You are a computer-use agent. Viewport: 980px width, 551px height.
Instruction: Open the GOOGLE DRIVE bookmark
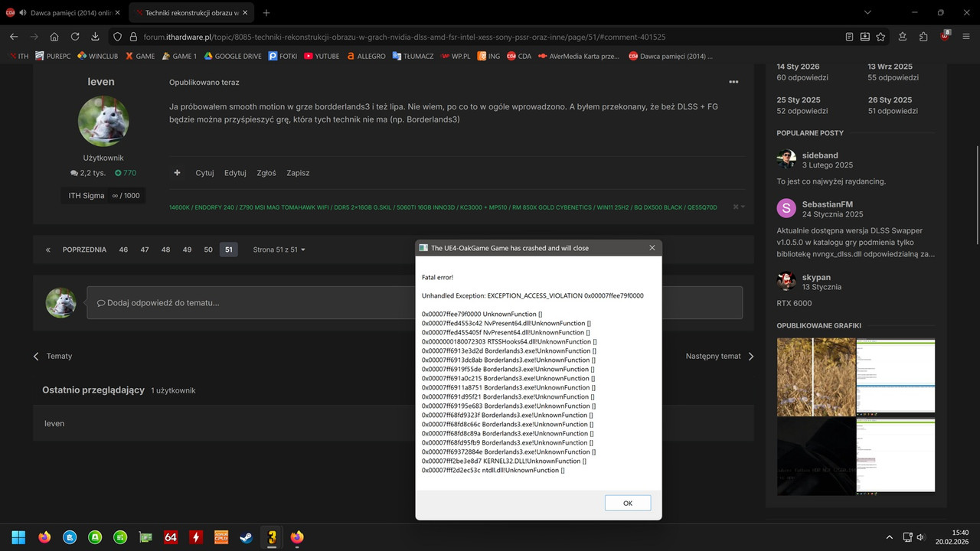click(x=232, y=56)
